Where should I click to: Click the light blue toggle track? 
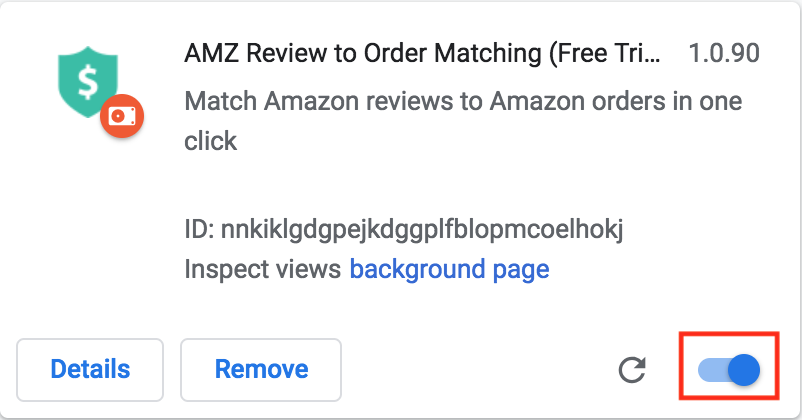pyautogui.click(x=714, y=370)
